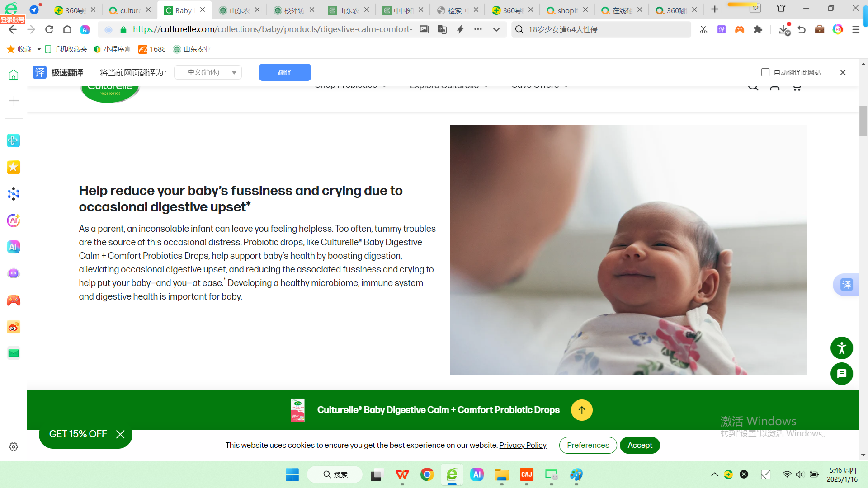
Task: Expand the address bar dropdown arrow
Action: pos(496,29)
